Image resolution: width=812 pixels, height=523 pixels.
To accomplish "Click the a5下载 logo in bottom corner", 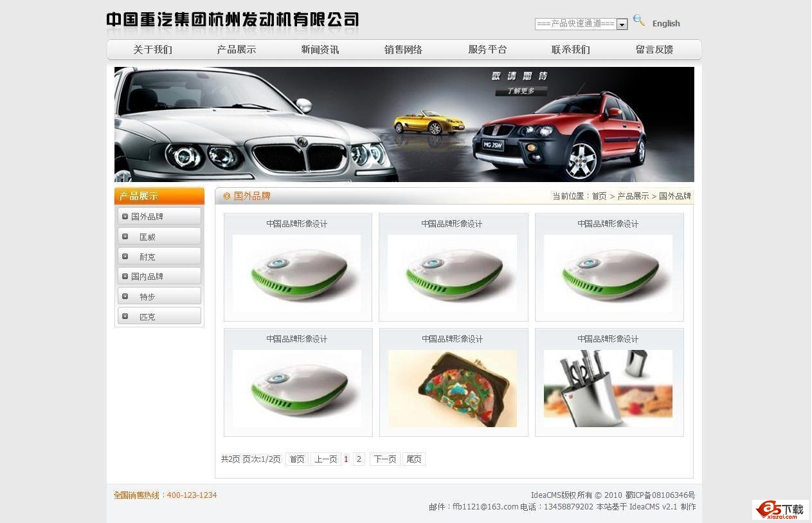I will (x=780, y=510).
